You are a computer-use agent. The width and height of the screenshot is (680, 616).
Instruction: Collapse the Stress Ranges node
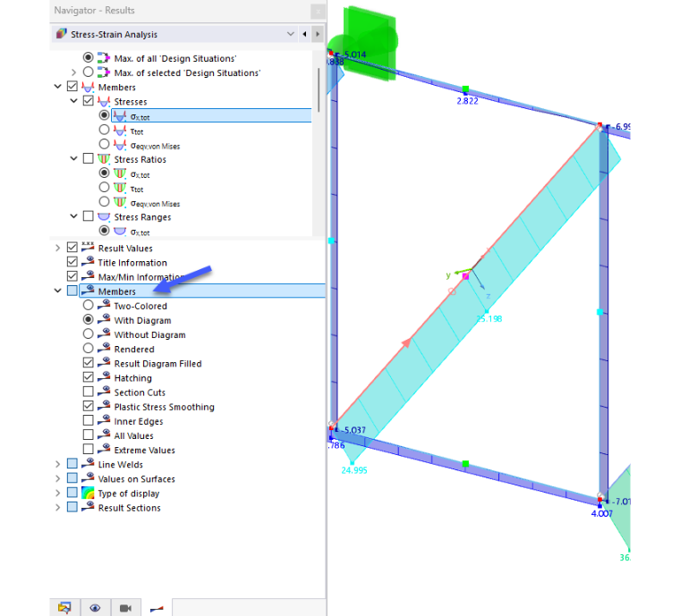(73, 216)
